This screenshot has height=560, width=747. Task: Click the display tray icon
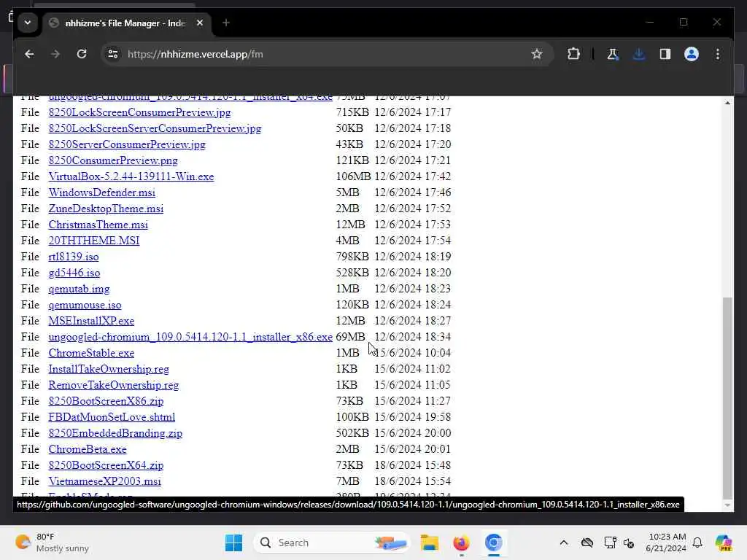(610, 542)
